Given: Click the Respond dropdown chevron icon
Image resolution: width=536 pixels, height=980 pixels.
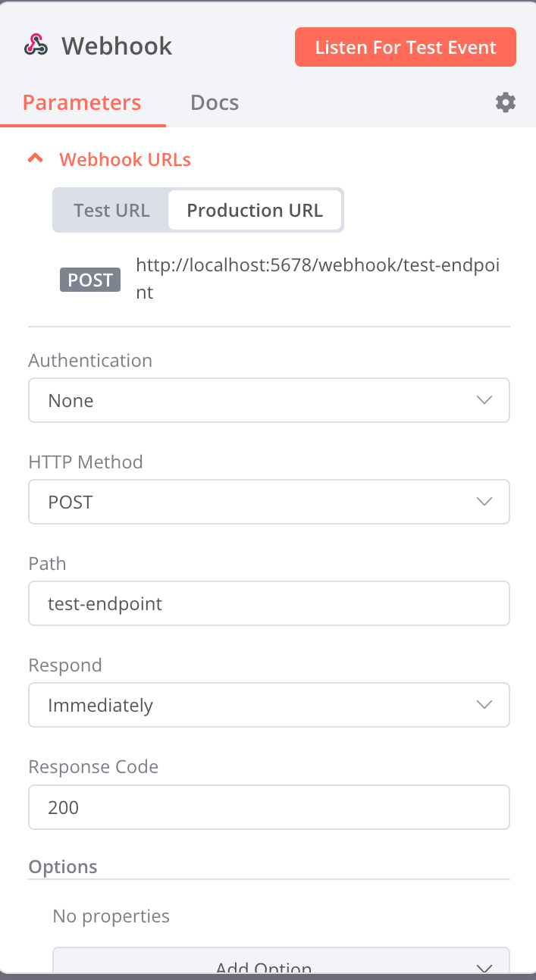Looking at the screenshot, I should click(484, 705).
